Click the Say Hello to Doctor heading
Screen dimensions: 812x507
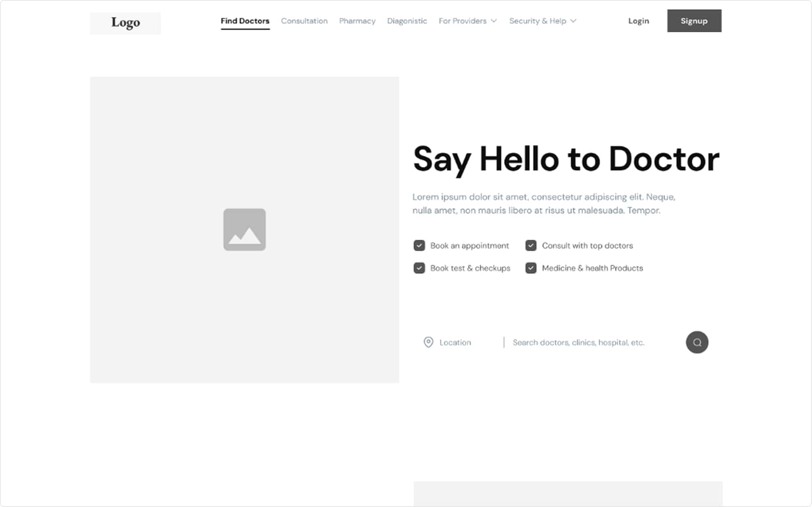tap(566, 159)
